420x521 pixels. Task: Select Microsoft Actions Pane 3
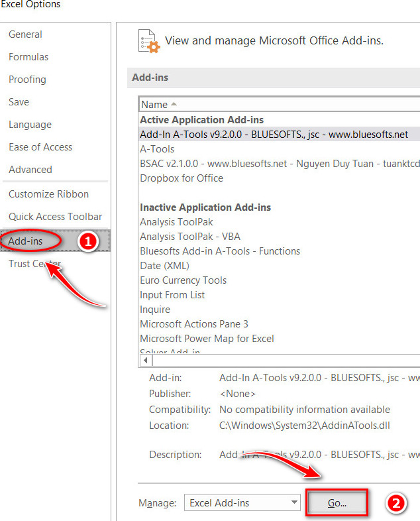coord(194,324)
